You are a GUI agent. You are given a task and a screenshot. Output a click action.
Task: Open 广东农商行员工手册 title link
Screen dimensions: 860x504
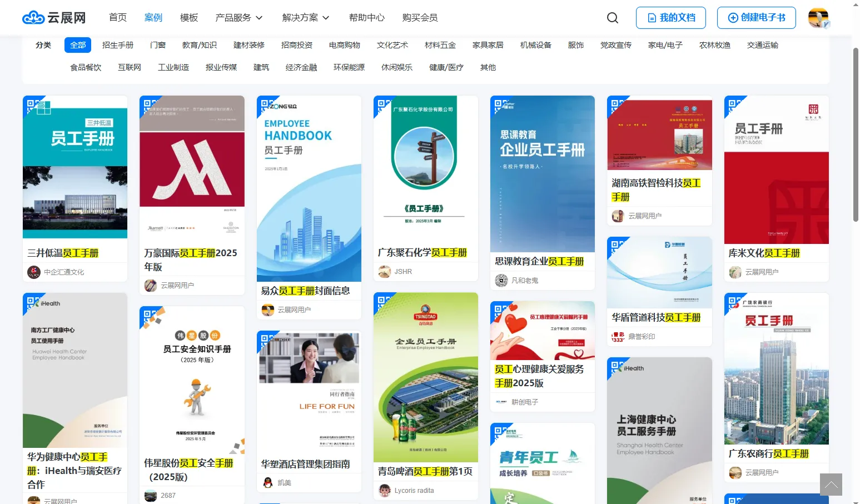click(769, 454)
